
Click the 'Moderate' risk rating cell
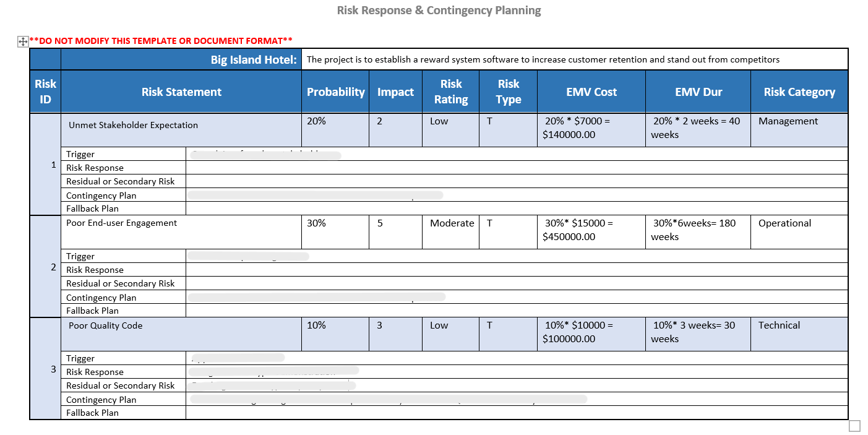coord(451,232)
